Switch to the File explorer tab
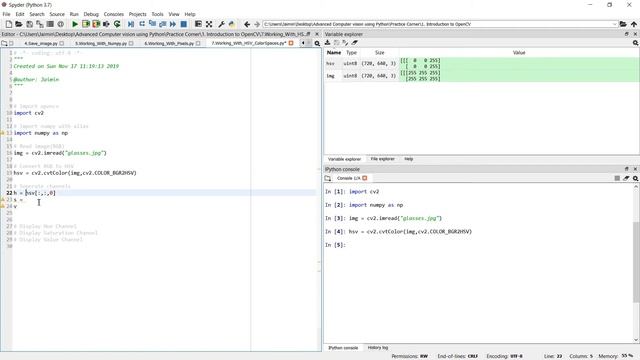 pos(382,159)
